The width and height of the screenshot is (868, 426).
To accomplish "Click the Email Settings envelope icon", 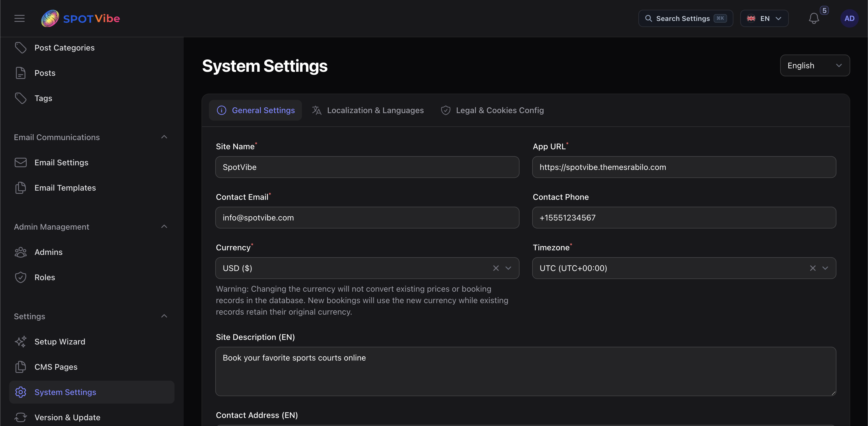I will (21, 162).
